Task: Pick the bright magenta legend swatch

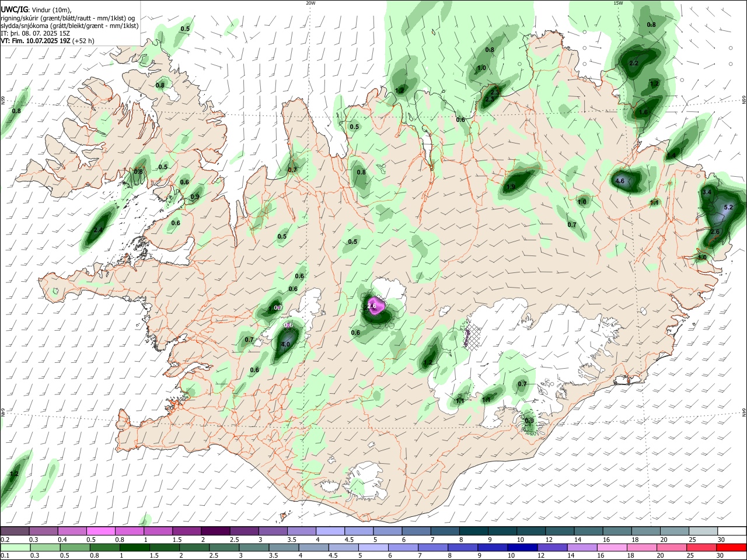Action: (100, 531)
